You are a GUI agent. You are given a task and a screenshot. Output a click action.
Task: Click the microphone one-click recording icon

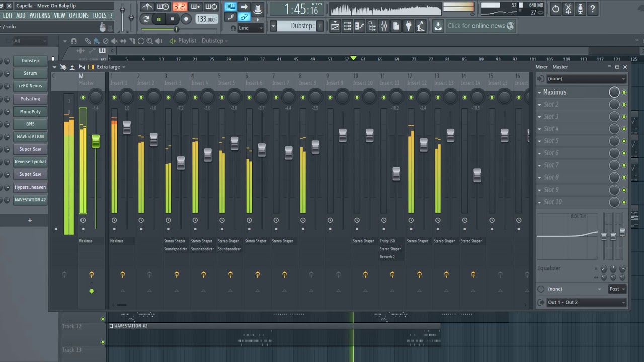click(x=580, y=9)
